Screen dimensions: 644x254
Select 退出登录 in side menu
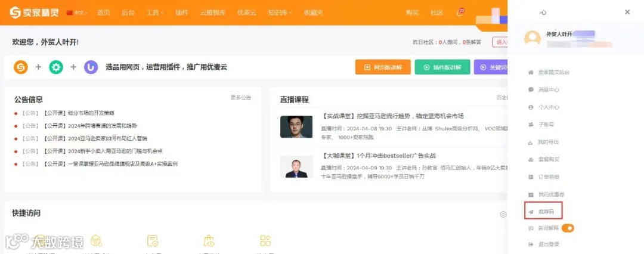pos(549,244)
